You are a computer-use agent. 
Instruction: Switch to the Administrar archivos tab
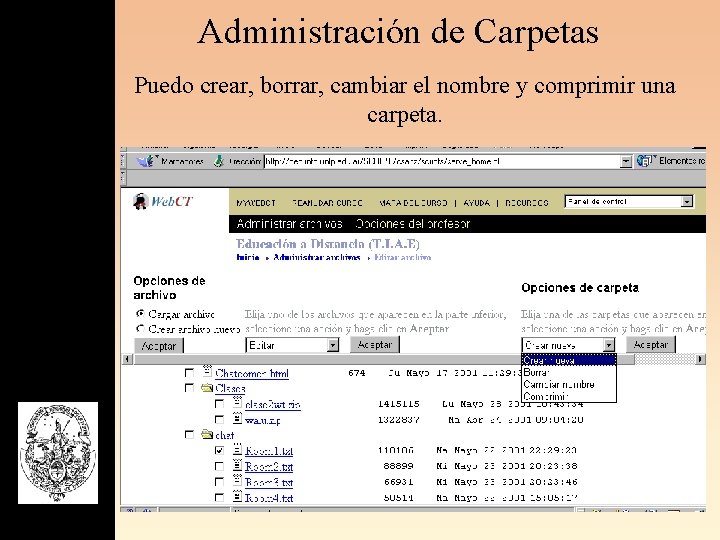(x=289, y=224)
